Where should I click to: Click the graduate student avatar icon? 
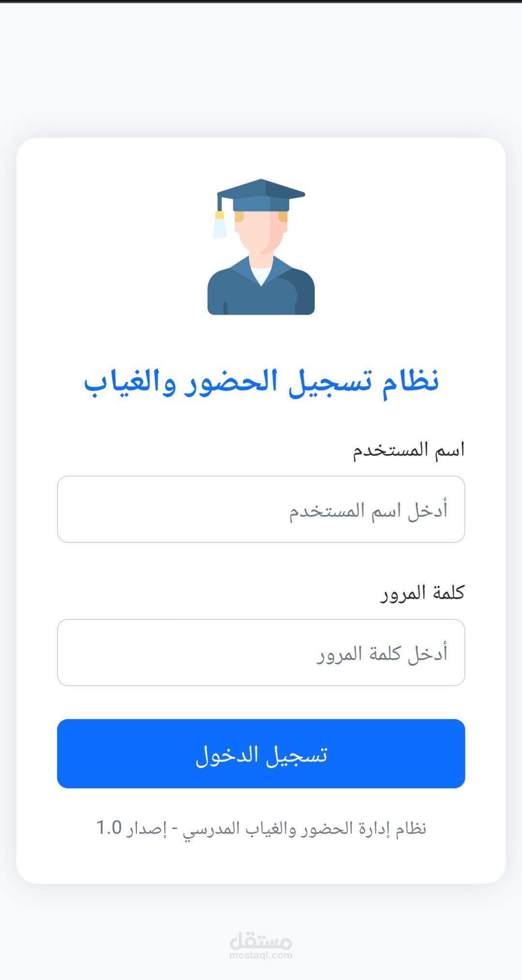coord(261,247)
